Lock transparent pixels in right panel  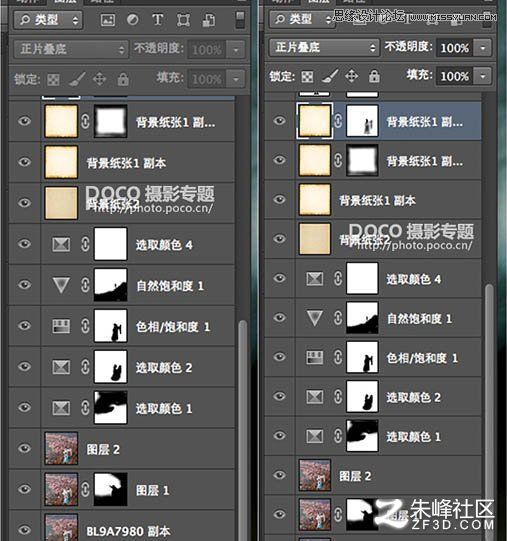click(307, 76)
